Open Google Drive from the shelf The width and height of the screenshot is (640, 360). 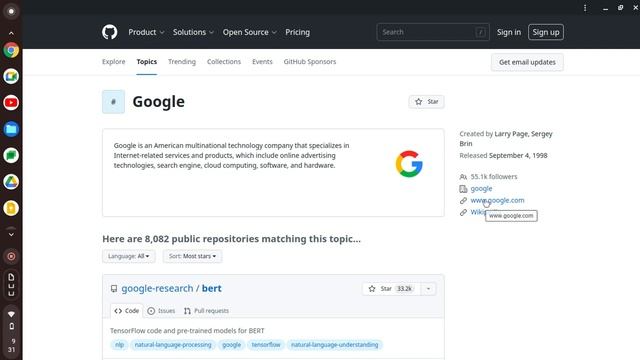11,182
